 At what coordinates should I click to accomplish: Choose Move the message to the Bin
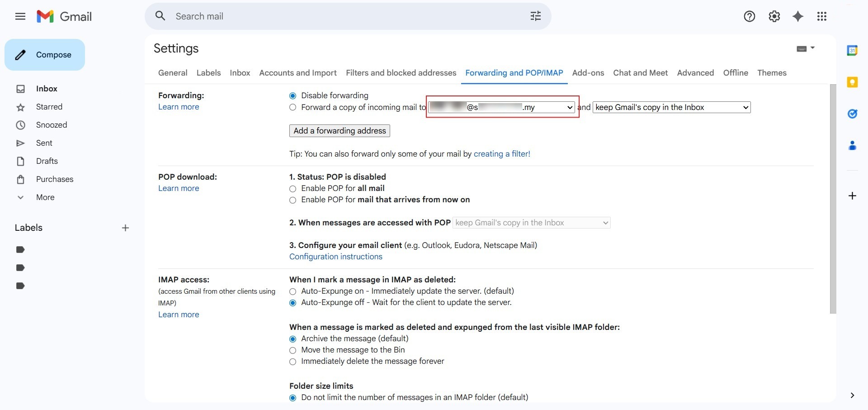(293, 350)
